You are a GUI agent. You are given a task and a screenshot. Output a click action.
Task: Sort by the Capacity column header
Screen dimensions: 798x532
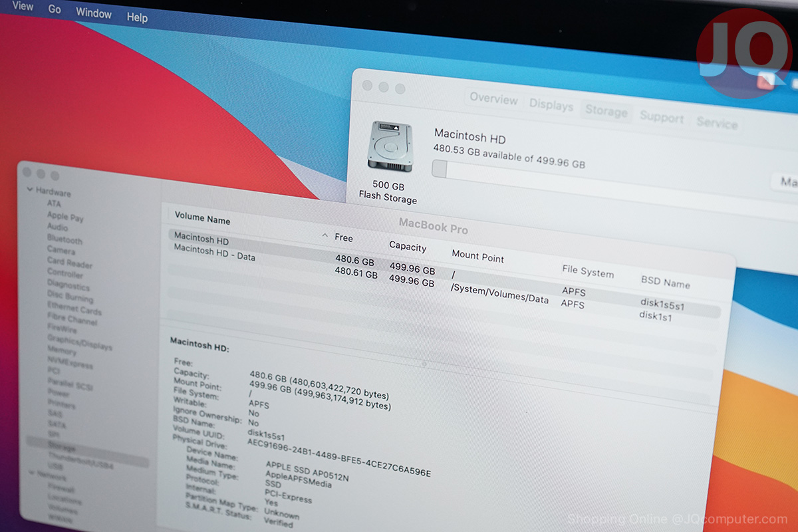click(408, 247)
